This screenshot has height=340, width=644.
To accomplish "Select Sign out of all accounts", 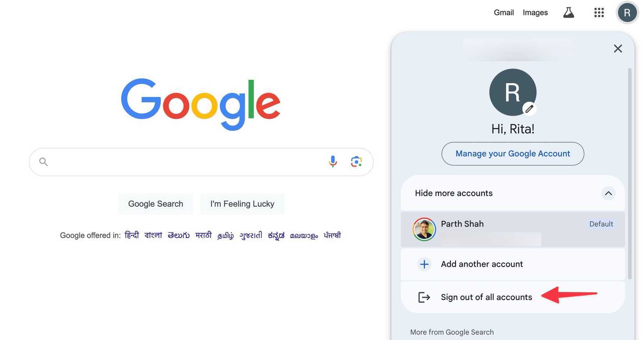I will [486, 297].
